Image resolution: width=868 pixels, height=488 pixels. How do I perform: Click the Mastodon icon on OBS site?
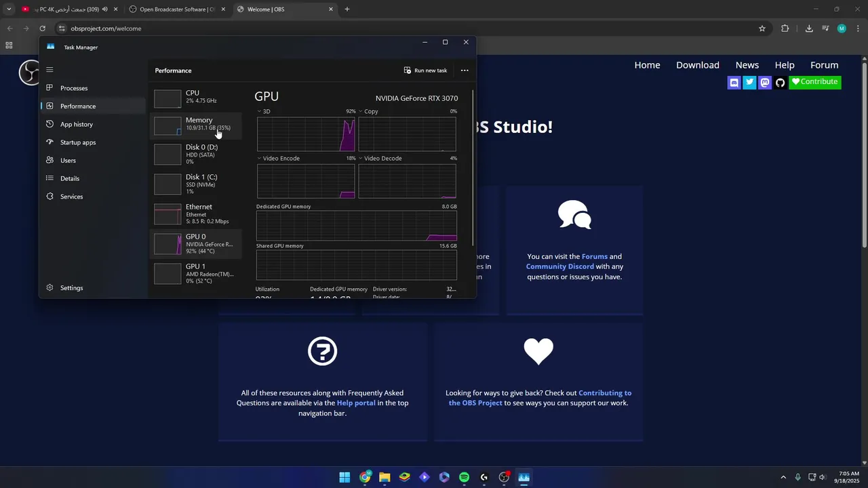[x=765, y=82]
